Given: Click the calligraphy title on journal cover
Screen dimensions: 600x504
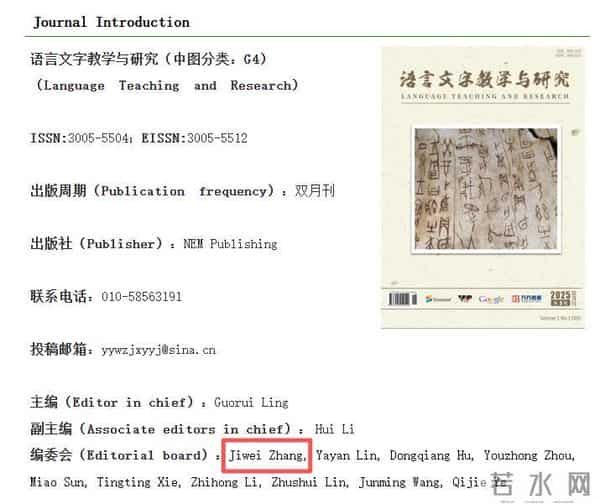Looking at the screenshot, I should point(485,80).
